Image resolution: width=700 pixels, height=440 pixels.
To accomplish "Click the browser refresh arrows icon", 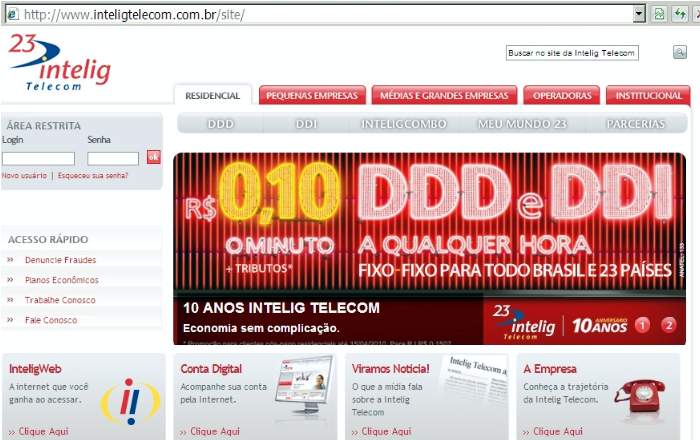I will 660,14.
